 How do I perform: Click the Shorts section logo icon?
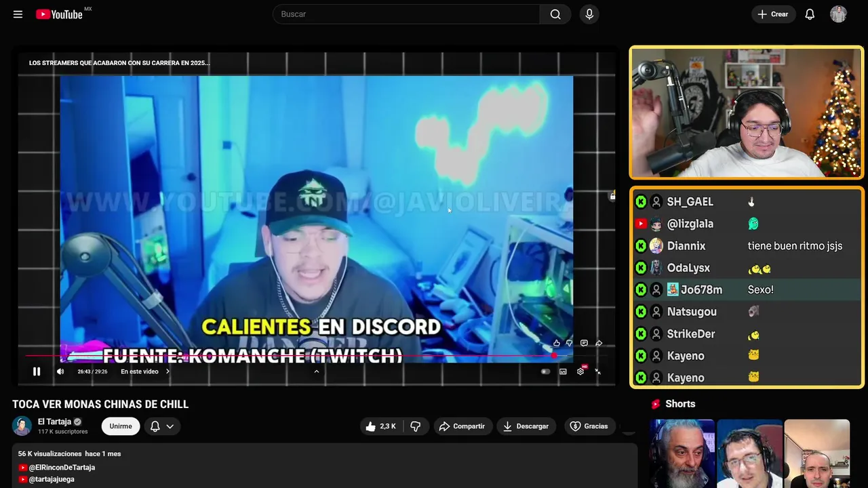pos(656,404)
